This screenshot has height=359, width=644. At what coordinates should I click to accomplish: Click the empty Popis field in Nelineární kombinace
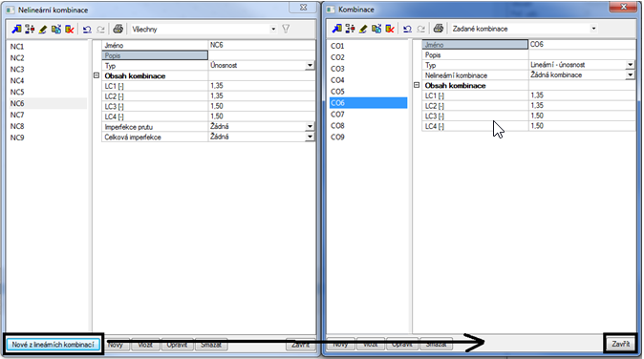click(x=261, y=55)
